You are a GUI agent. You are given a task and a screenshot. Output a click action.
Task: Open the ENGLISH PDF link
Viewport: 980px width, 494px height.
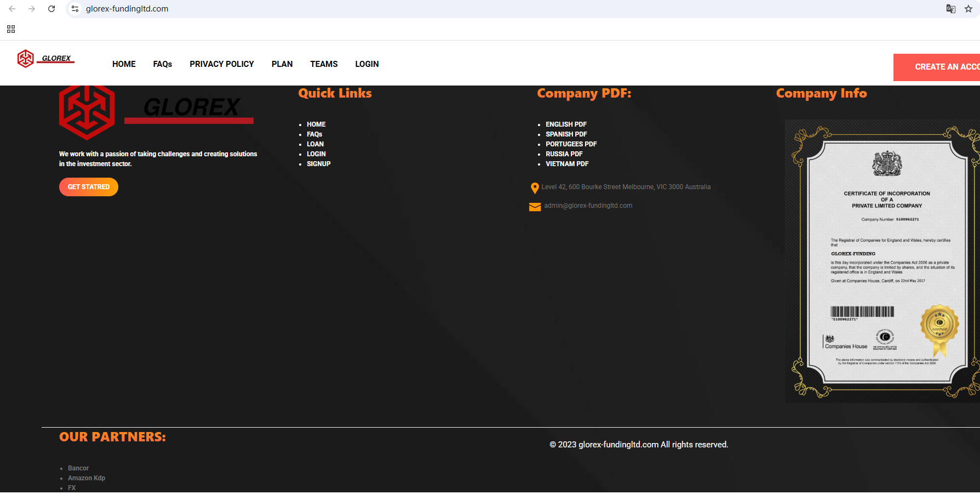[566, 124]
